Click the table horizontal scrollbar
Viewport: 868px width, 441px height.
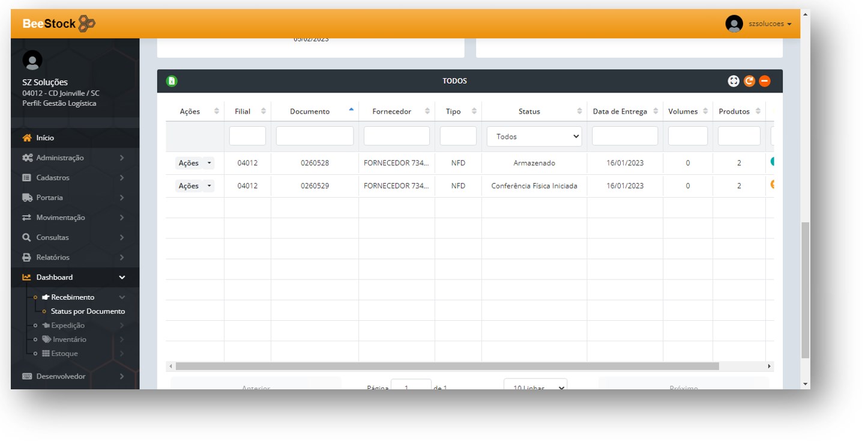pos(447,366)
